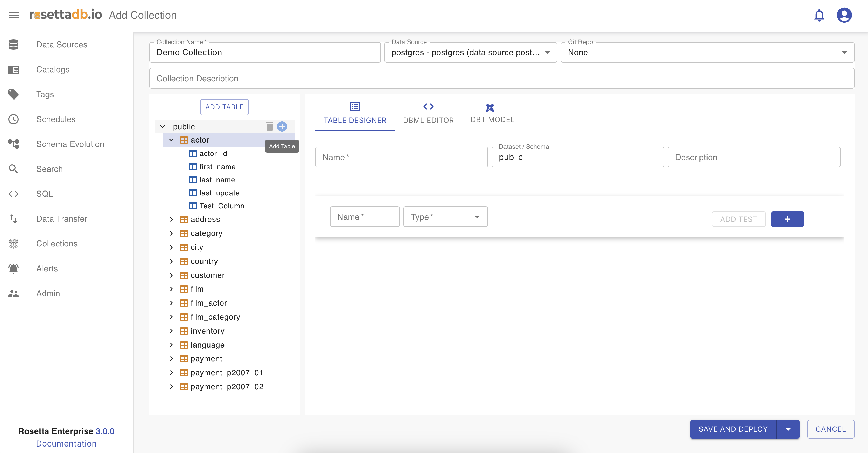Switch to the DBT Model tab
This screenshot has height=453, width=868.
point(492,113)
